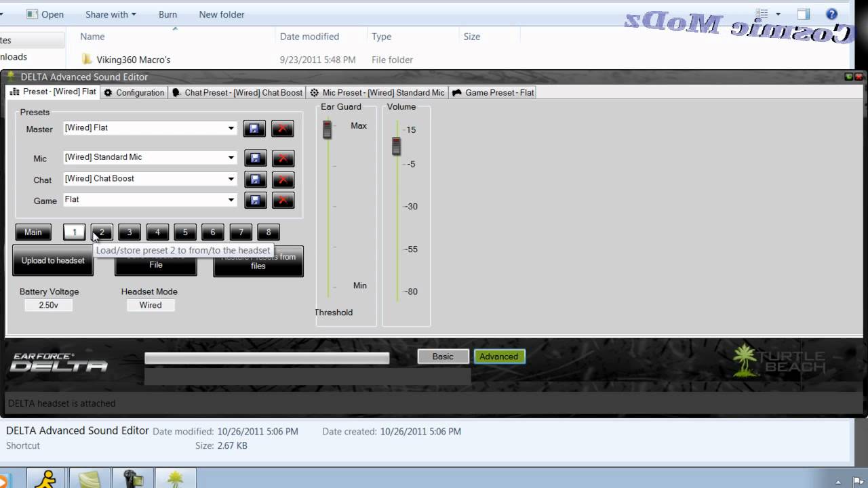868x488 pixels.
Task: Click the 'DELTA headset is attached' status text
Action: [x=62, y=403]
